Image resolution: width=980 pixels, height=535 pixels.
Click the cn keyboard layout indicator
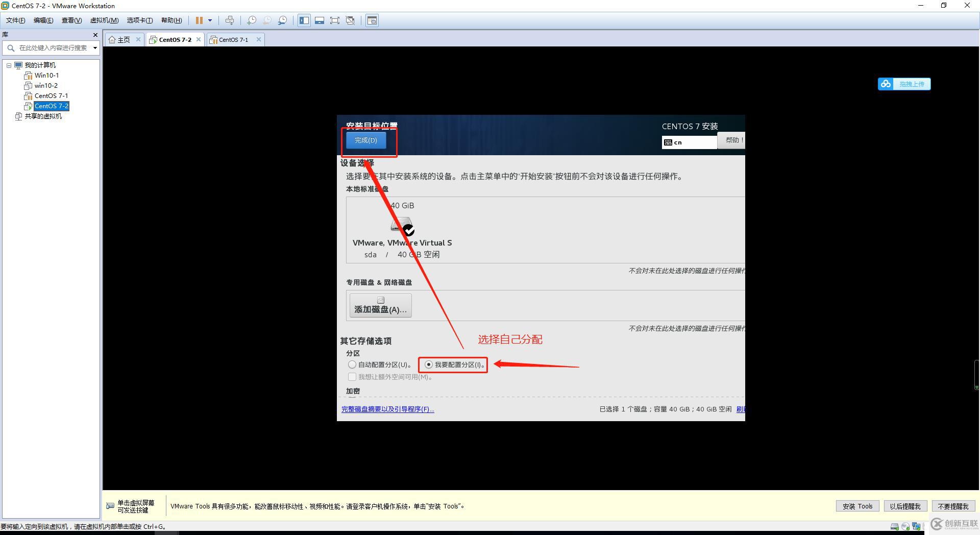[689, 142]
